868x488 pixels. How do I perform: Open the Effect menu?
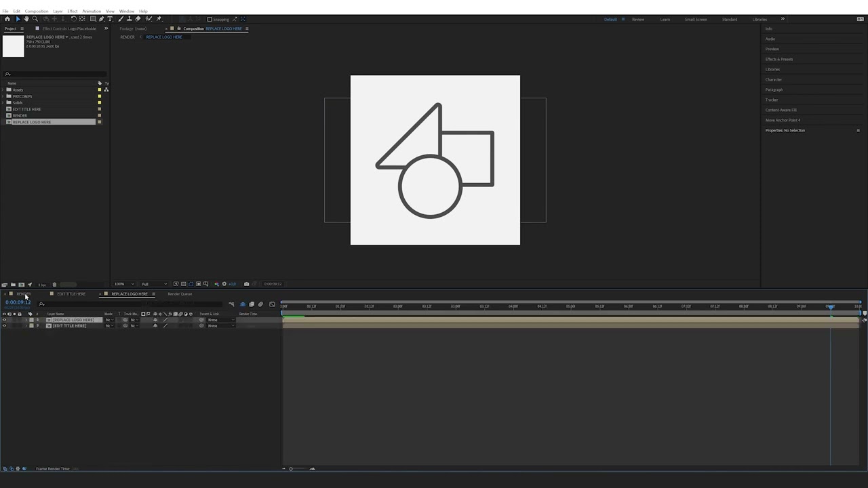click(x=73, y=11)
